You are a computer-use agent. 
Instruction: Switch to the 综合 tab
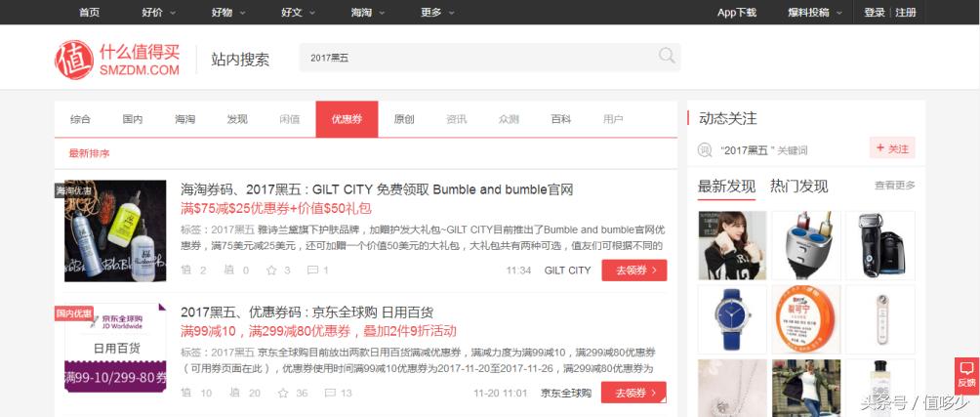point(80,119)
